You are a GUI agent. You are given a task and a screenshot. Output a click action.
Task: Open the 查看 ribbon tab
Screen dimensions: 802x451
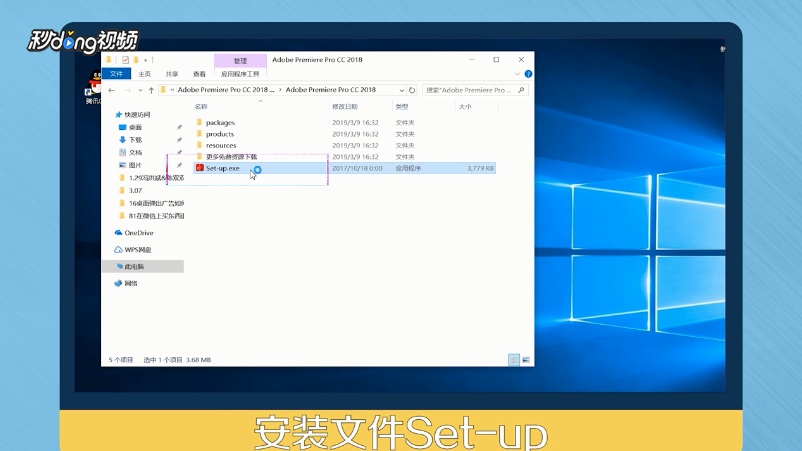(199, 74)
